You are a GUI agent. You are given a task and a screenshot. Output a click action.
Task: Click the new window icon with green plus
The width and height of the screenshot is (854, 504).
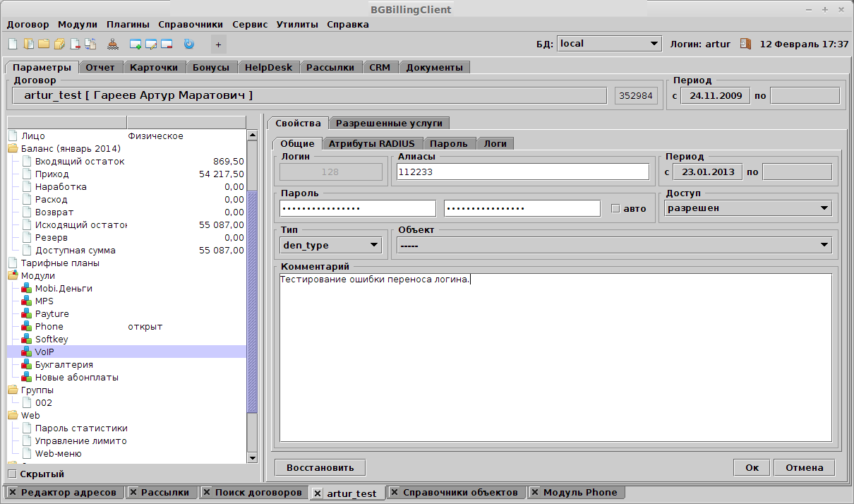click(x=134, y=44)
